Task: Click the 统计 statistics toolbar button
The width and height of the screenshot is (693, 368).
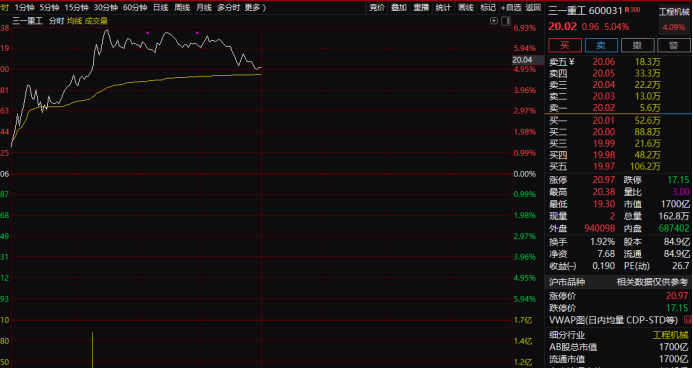Action: pos(443,8)
